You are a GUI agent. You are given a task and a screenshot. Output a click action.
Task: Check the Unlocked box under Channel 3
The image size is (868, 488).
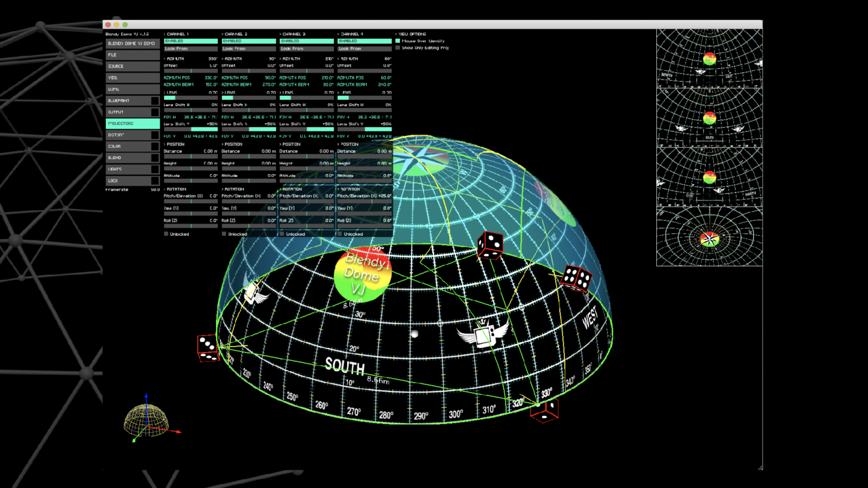282,234
